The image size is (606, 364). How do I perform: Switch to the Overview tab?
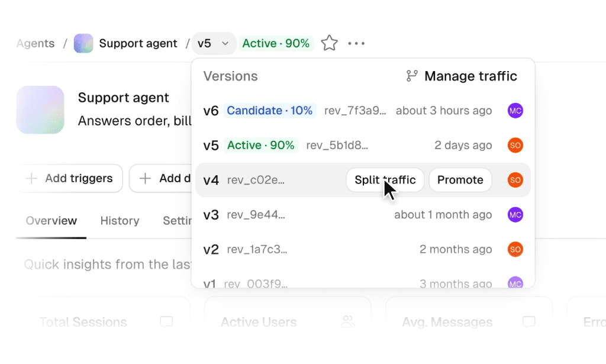(x=51, y=221)
